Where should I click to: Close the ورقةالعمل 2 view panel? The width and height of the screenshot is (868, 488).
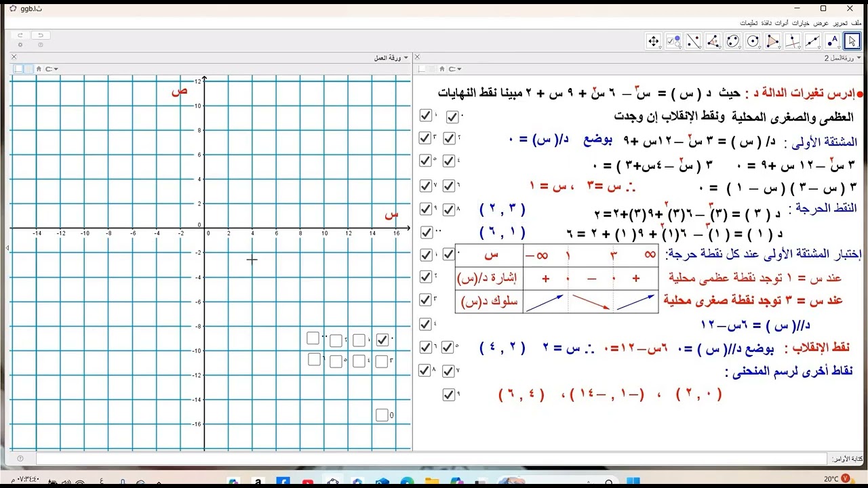(417, 58)
